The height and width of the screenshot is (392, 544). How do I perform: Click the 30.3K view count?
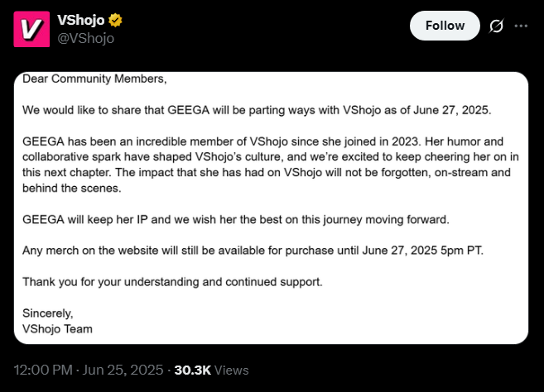(193, 370)
